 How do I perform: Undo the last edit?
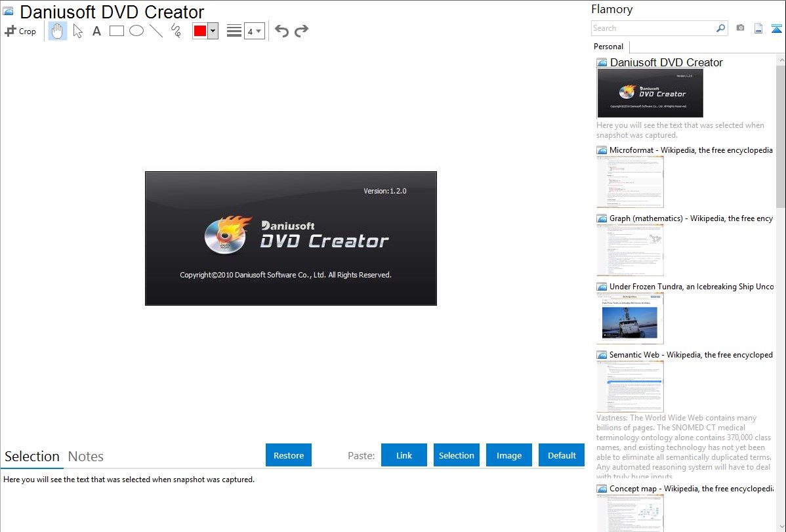(281, 31)
